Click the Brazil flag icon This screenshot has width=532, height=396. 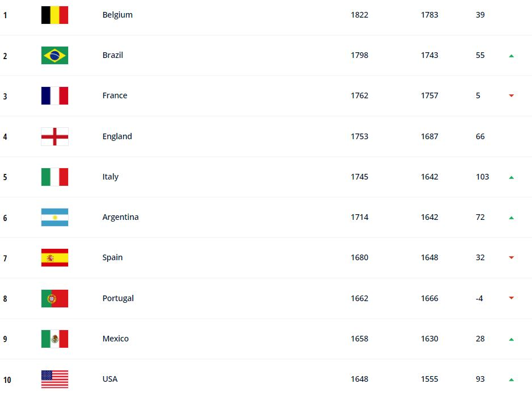coord(55,55)
